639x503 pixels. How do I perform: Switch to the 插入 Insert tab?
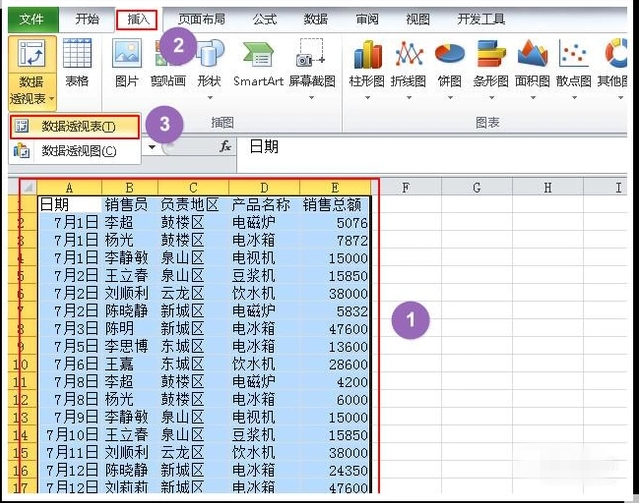pyautogui.click(x=137, y=20)
